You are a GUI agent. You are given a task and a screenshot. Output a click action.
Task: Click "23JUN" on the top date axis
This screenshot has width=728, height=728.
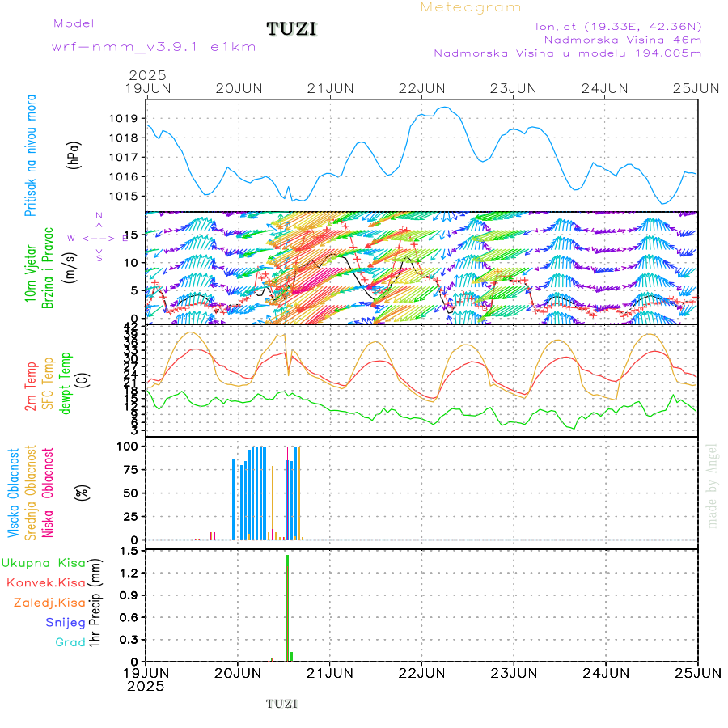pyautogui.click(x=514, y=89)
